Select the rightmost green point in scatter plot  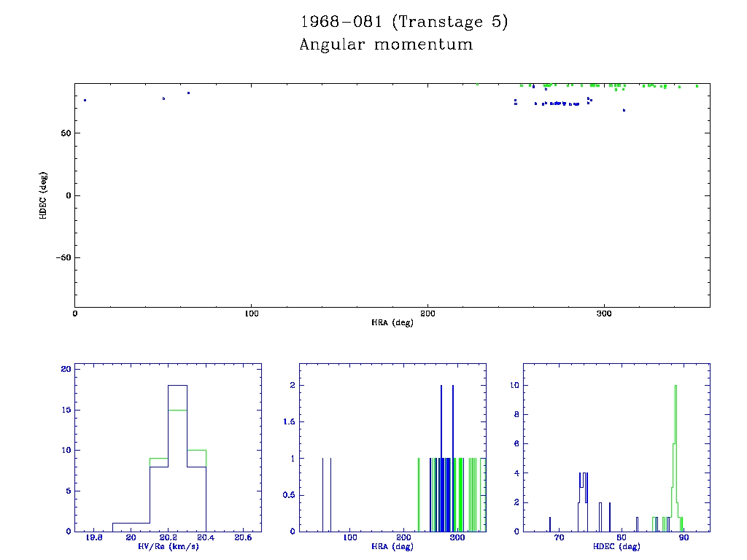697,86
